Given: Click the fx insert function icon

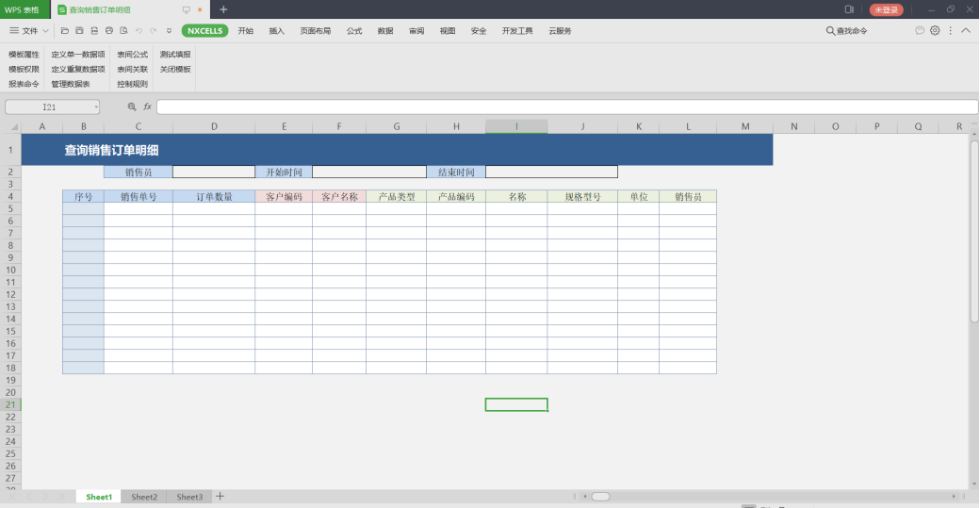Looking at the screenshot, I should click(x=147, y=107).
